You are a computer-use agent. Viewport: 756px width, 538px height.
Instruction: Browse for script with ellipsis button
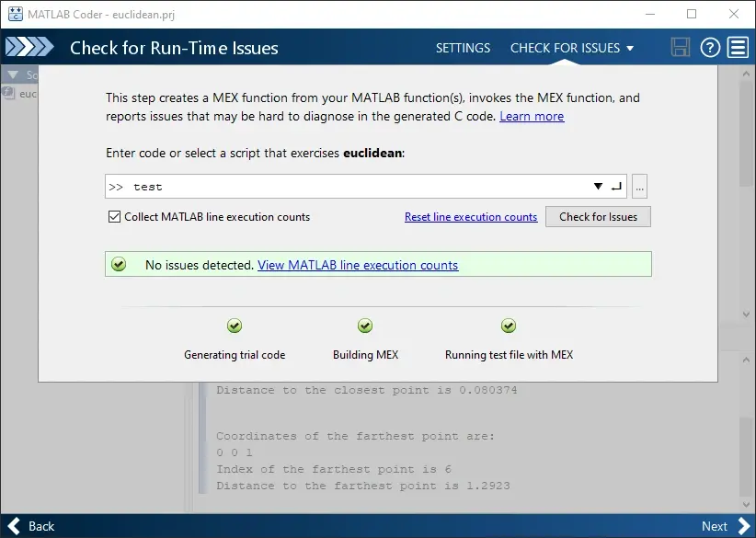pos(639,187)
